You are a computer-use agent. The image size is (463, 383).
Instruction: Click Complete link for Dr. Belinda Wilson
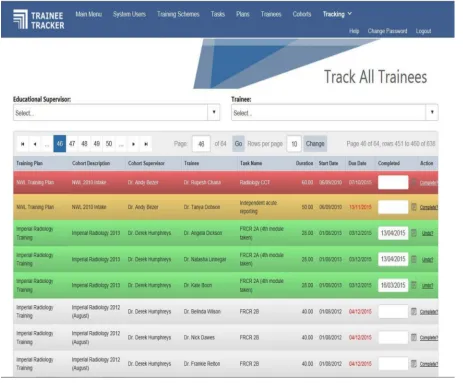429,312
